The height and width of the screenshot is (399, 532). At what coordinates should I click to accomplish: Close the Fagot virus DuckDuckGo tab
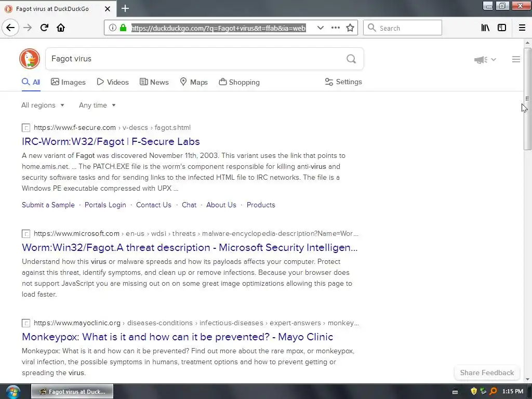click(107, 9)
